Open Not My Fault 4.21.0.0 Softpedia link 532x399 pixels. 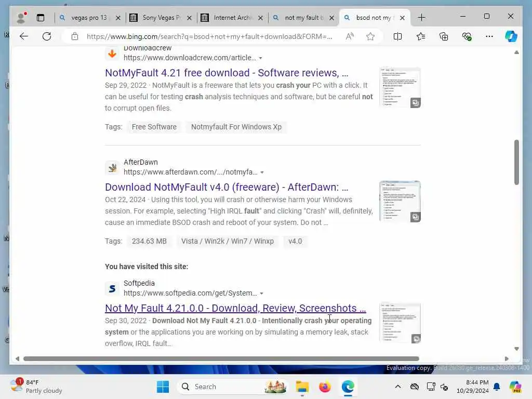(235, 308)
